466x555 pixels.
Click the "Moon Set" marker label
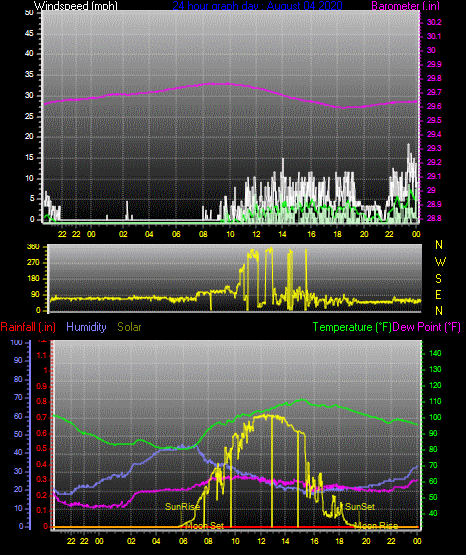[x=205, y=526]
